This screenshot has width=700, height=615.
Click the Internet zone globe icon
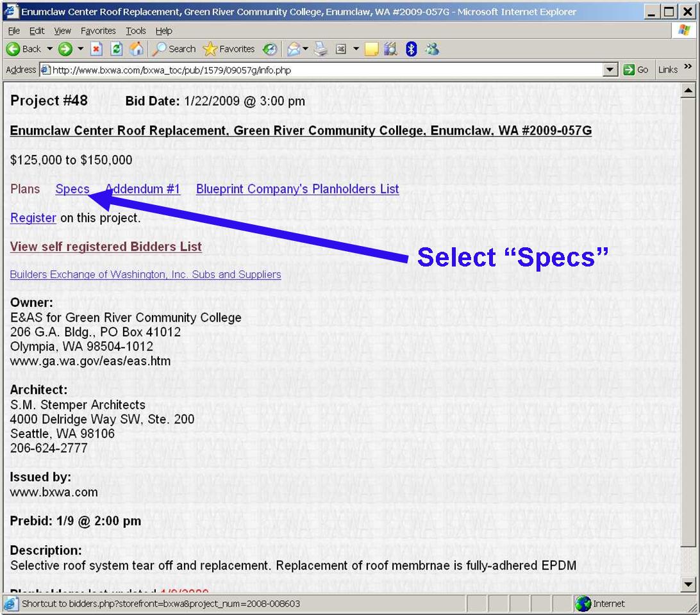point(583,604)
